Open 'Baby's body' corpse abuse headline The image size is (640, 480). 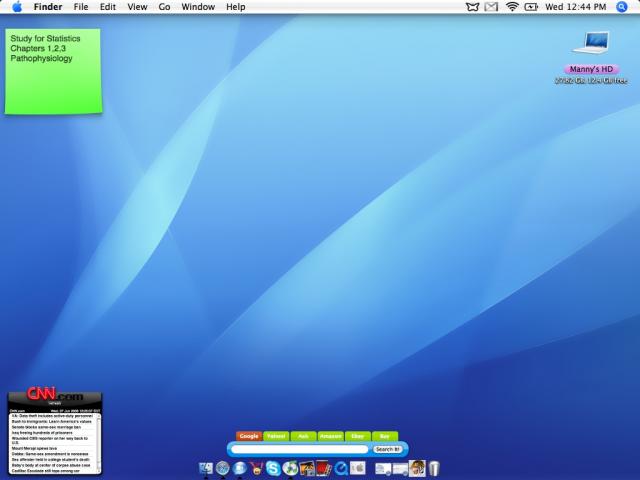tap(51, 465)
